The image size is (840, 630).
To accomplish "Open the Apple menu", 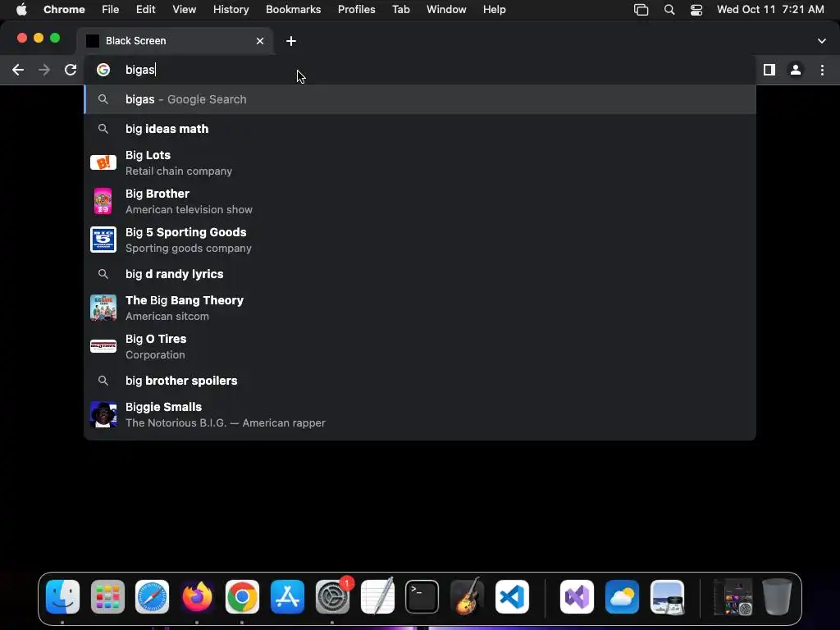I will click(x=21, y=9).
